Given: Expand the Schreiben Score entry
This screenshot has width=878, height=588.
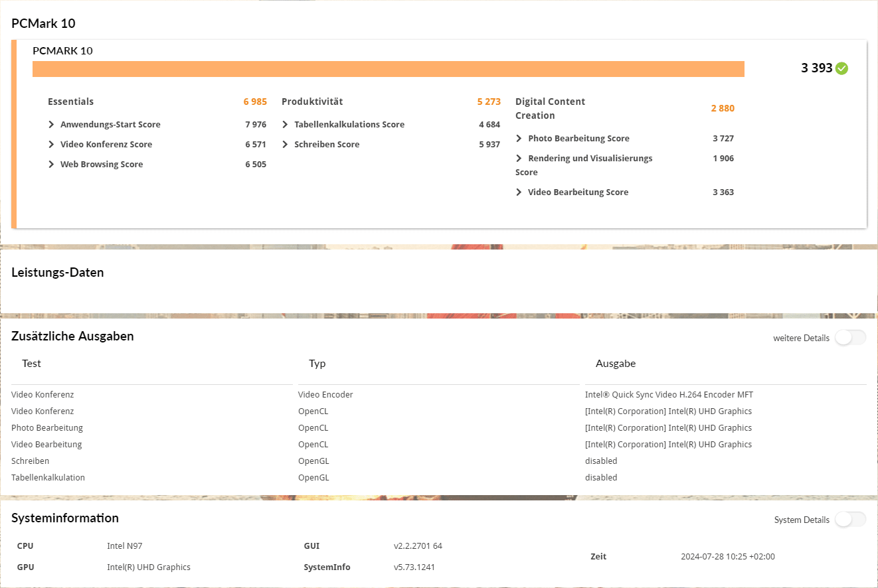Looking at the screenshot, I should (x=286, y=145).
